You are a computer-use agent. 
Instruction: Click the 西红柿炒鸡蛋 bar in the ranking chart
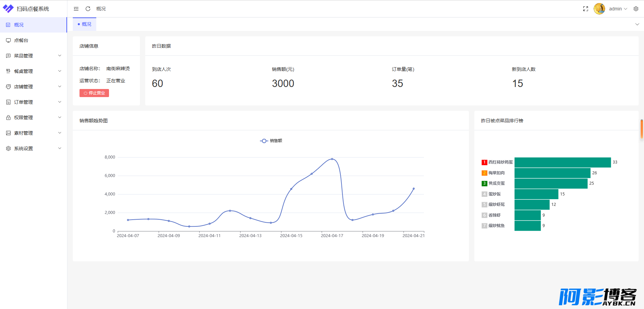click(562, 162)
